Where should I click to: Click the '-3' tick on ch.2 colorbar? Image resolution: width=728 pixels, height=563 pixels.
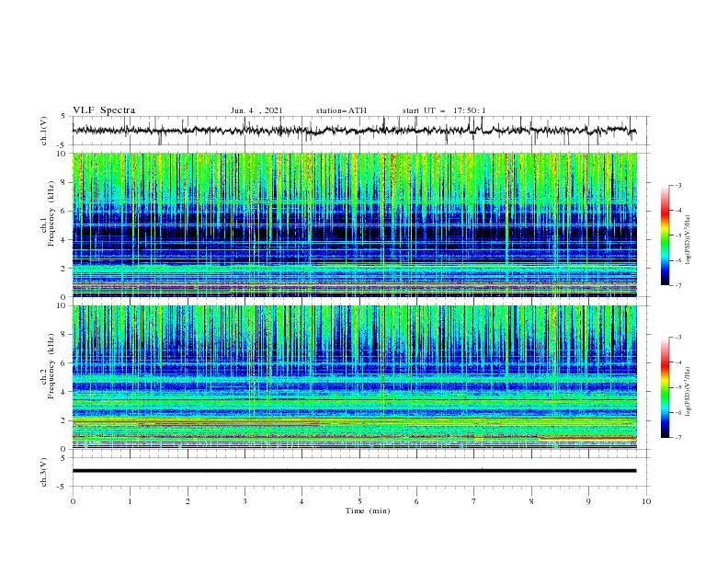(678, 338)
